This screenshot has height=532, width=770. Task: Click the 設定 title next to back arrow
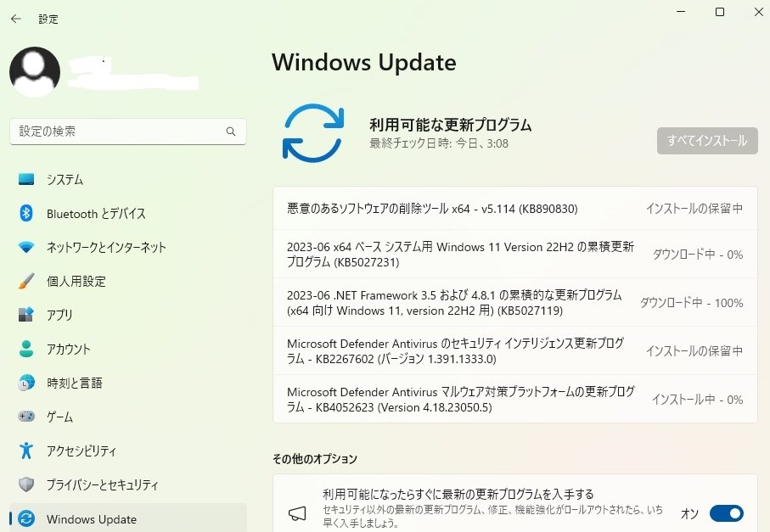point(48,20)
